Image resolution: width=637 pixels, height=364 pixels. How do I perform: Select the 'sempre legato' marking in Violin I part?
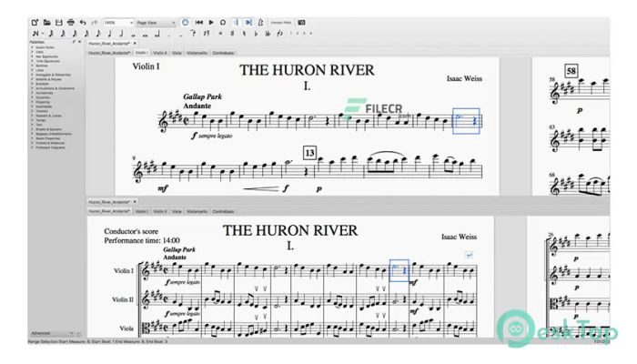216,136
